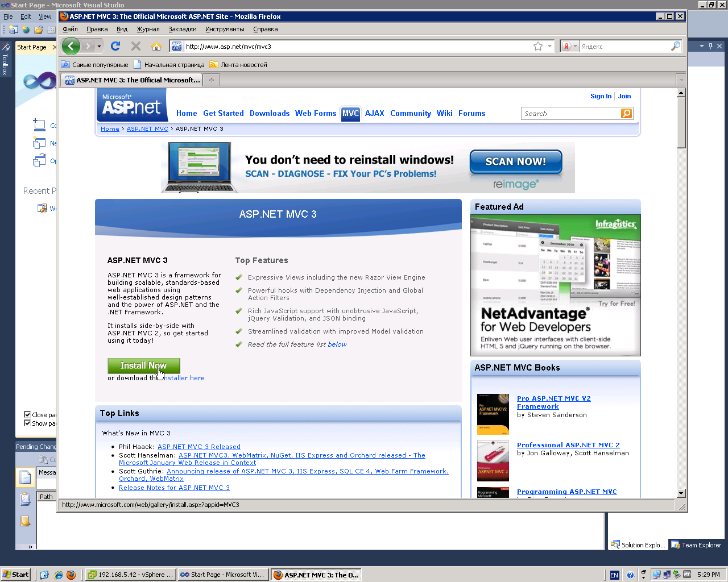Open the Закладки menu
This screenshot has width=728, height=582.
pyautogui.click(x=183, y=29)
